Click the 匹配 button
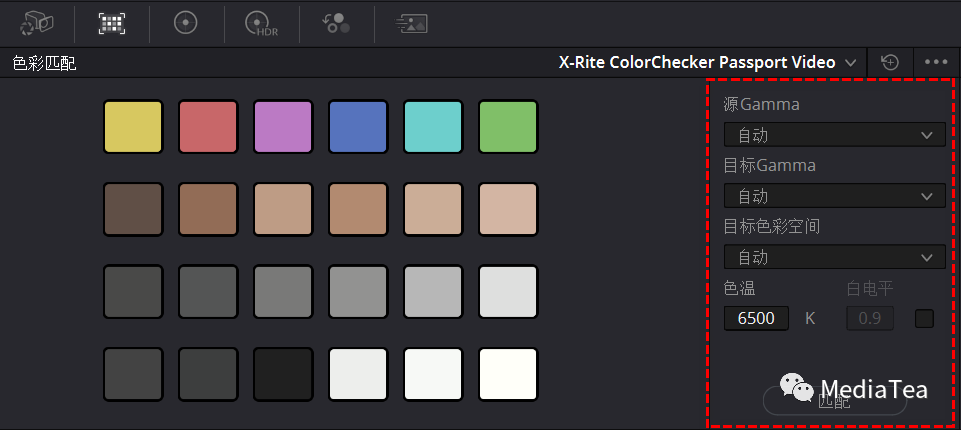Screen dimensions: 961x430 click(x=835, y=402)
